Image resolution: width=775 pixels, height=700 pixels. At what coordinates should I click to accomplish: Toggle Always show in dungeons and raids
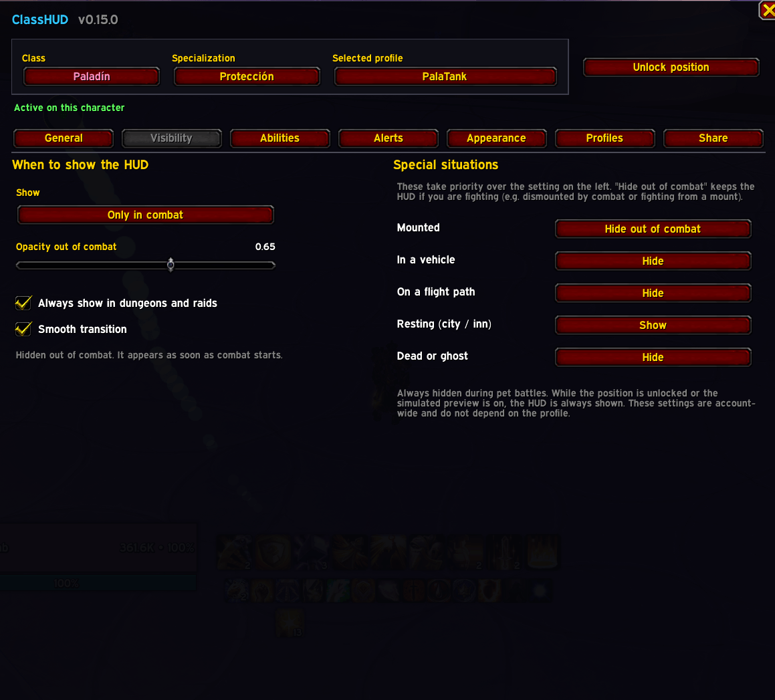tap(23, 303)
